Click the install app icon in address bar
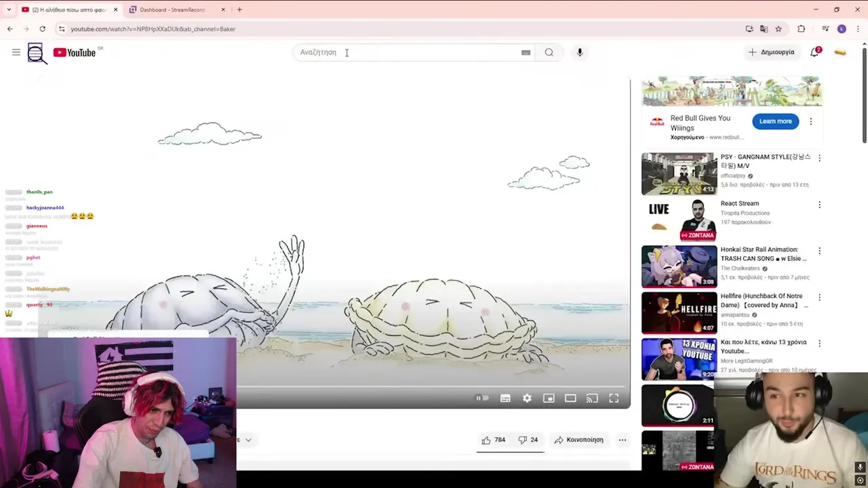The width and height of the screenshot is (868, 488). (x=749, y=28)
